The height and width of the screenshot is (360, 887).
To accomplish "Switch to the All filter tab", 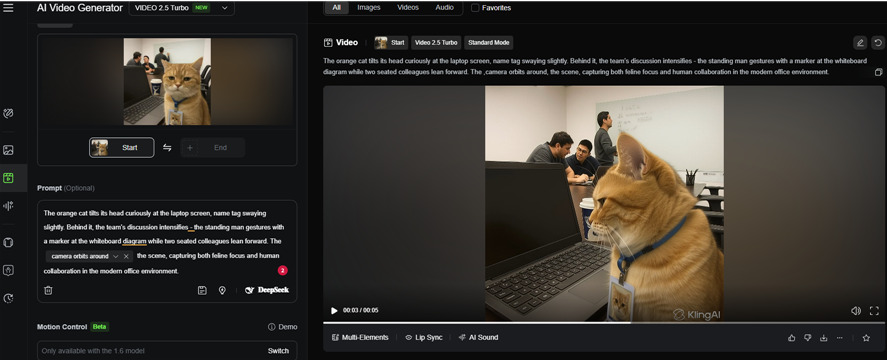I will tap(337, 8).
